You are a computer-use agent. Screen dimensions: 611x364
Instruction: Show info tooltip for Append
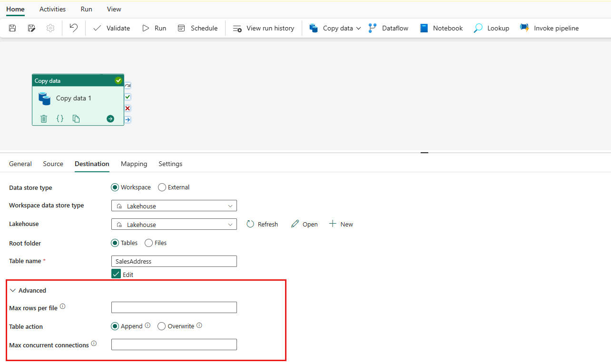[148, 325]
